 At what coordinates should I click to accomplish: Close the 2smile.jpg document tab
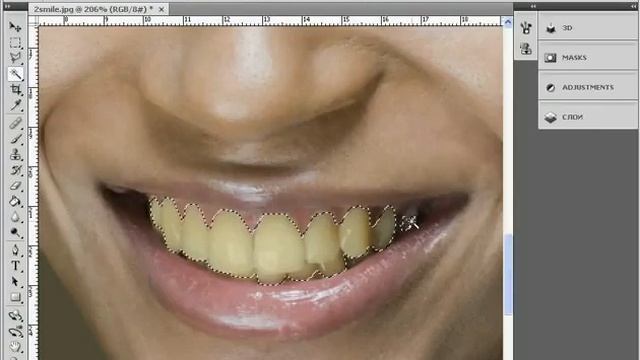pos(162,9)
